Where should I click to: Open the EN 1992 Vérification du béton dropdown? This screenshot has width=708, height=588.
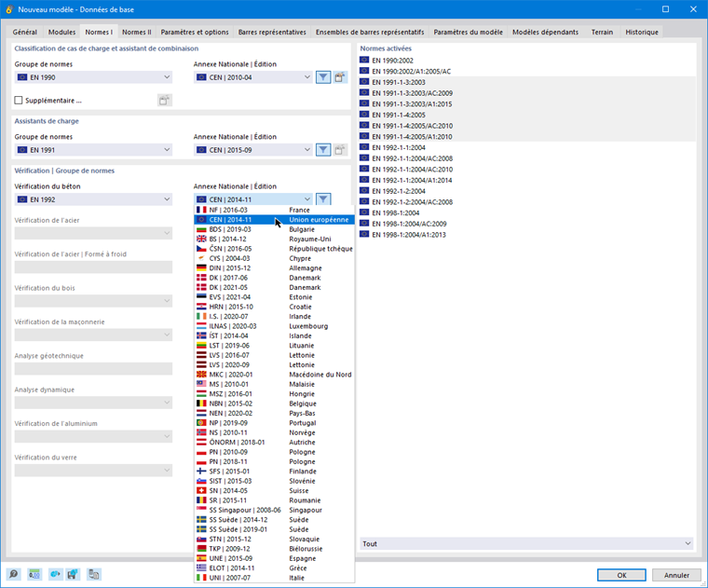tap(93, 199)
